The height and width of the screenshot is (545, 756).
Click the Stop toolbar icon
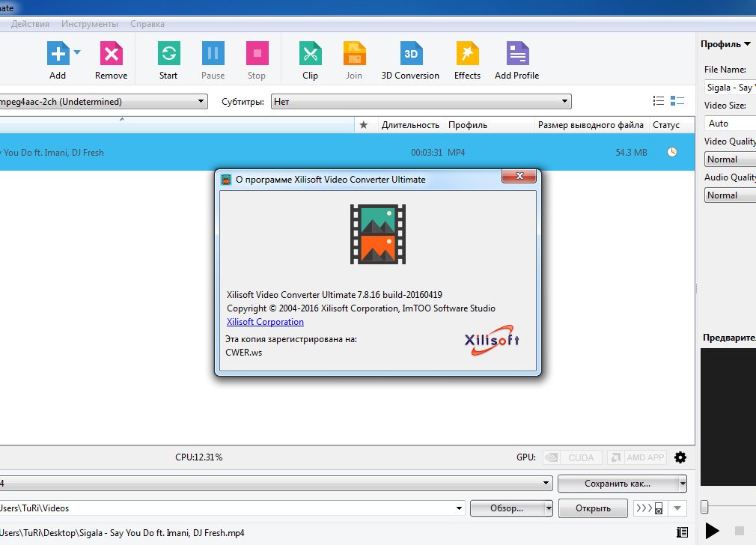pos(257,53)
